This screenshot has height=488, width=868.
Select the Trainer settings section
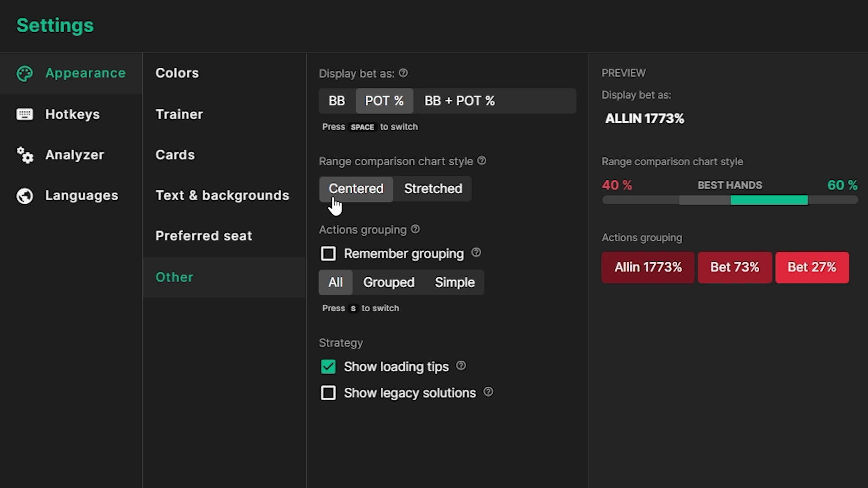pos(179,114)
